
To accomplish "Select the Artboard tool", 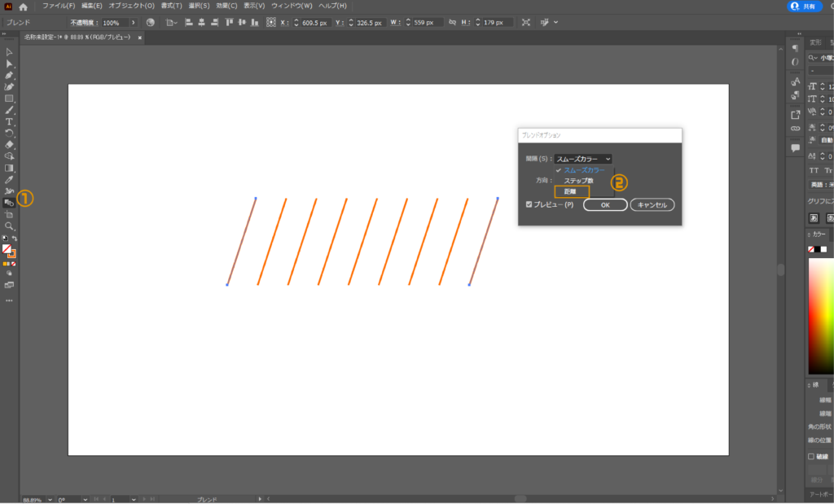I will click(9, 214).
